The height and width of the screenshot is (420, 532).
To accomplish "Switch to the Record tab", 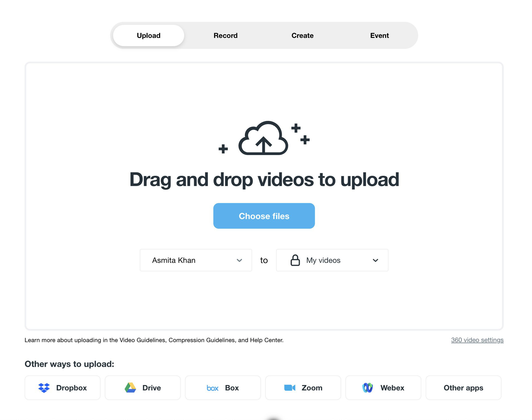I will [225, 35].
